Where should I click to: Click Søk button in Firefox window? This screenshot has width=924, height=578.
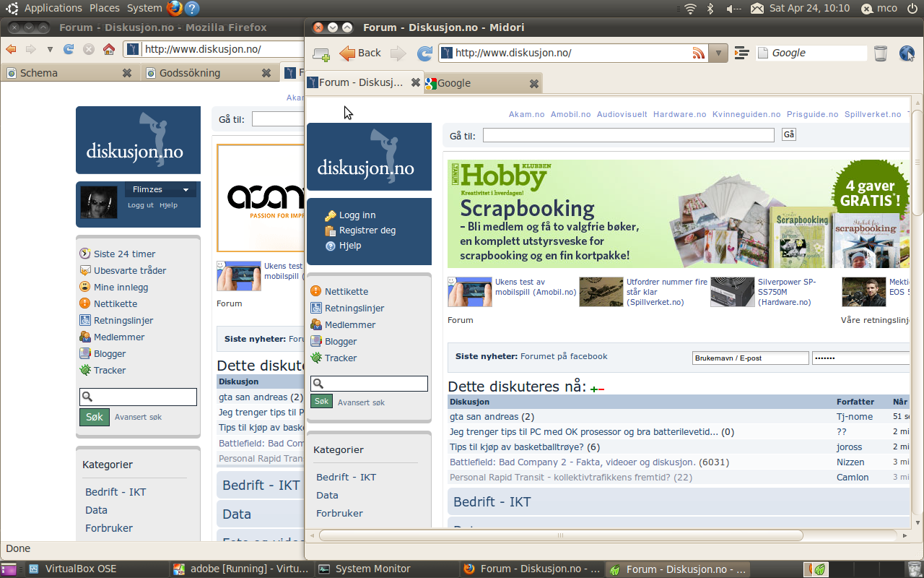coord(95,417)
